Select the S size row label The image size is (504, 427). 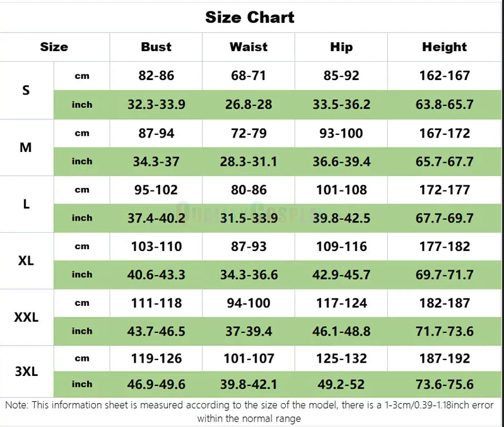(26, 90)
